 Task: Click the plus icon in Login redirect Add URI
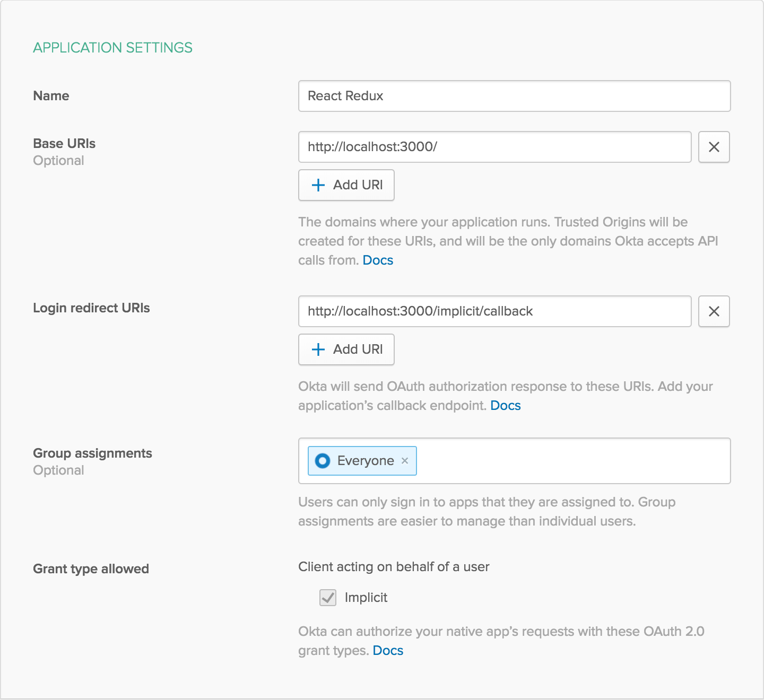pyautogui.click(x=318, y=349)
